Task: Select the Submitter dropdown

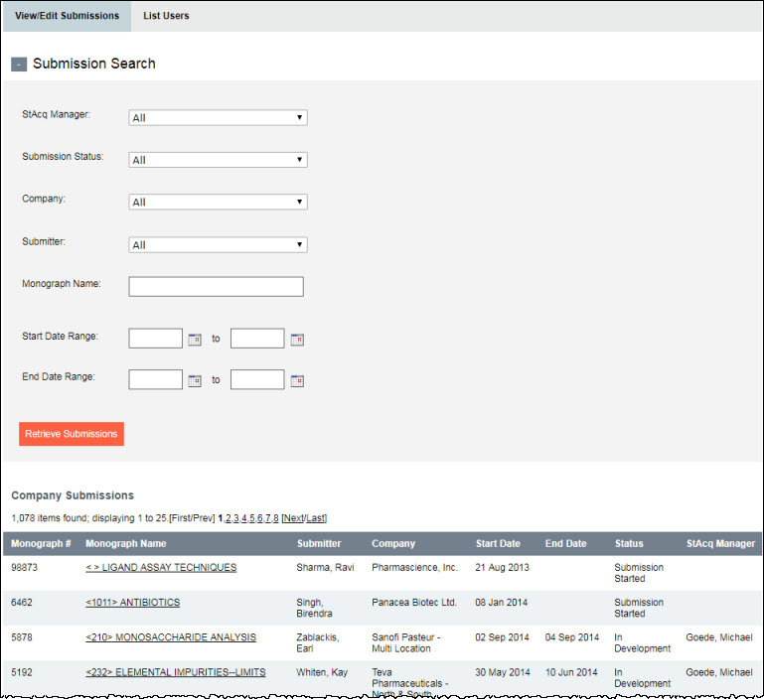Action: [x=218, y=245]
